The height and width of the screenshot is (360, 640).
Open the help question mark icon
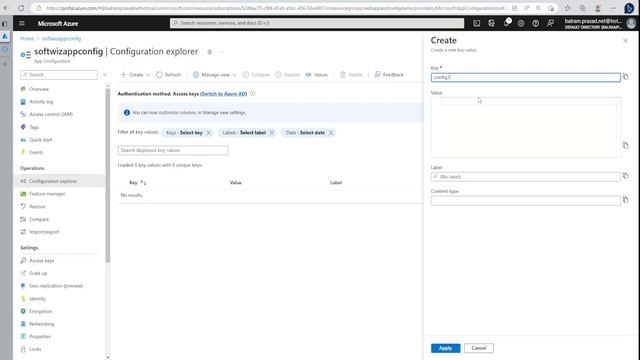tap(536, 24)
